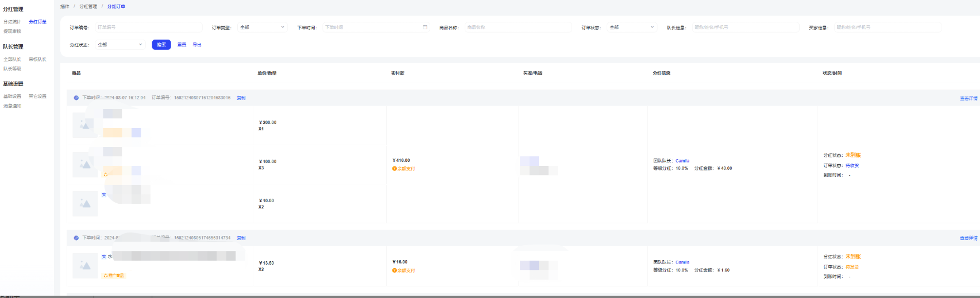Open the 订单类型 dropdown
Image resolution: width=980 pixels, height=298 pixels.
[261, 27]
